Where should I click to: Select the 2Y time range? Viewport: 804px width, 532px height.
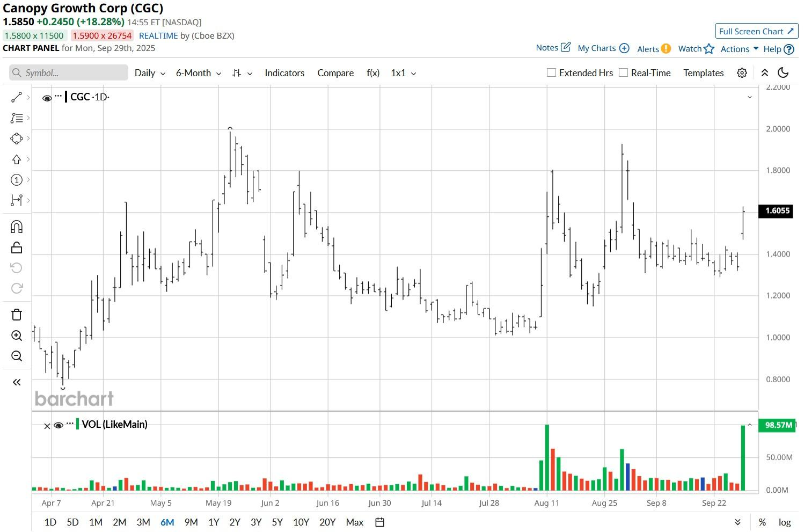(235, 522)
